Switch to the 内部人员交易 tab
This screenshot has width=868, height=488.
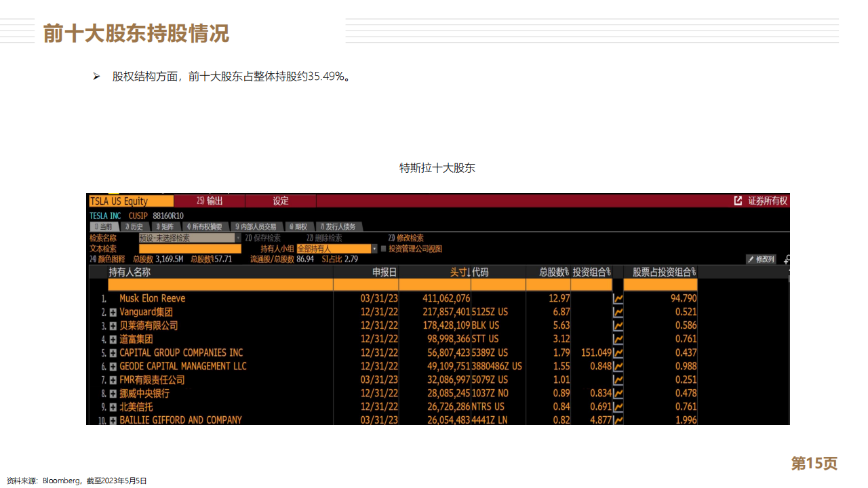[x=256, y=226]
